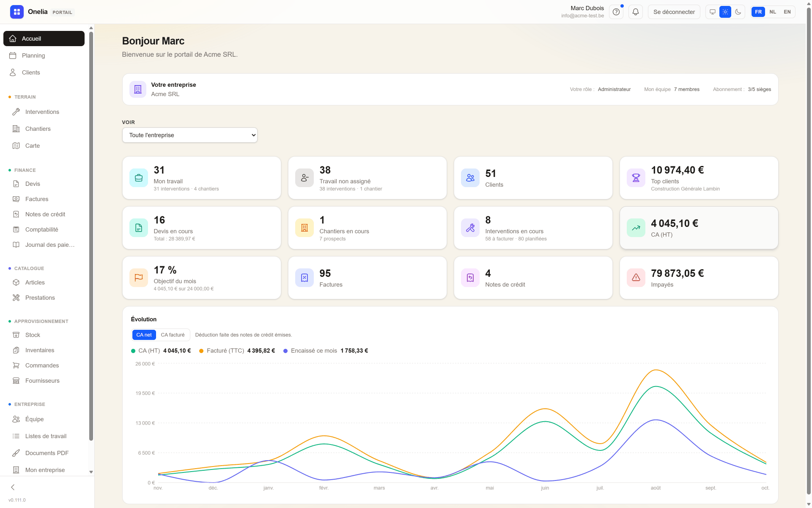Image resolution: width=812 pixels, height=508 pixels.
Task: Open Planning in the sidebar
Action: 44,55
